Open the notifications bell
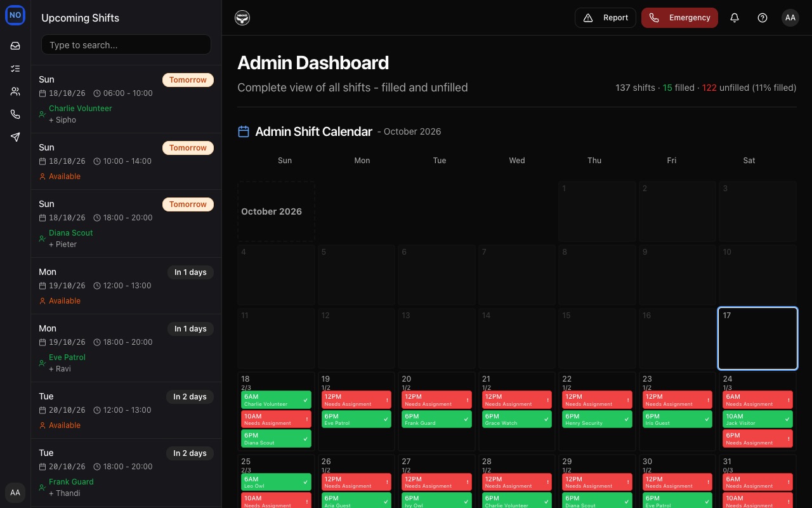Image resolution: width=812 pixels, height=508 pixels. pos(735,18)
